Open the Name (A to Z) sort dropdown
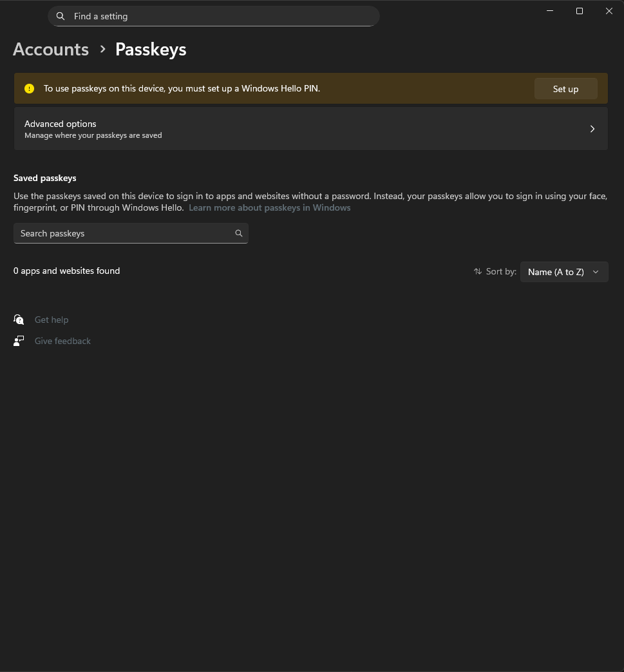624x672 pixels. click(564, 272)
